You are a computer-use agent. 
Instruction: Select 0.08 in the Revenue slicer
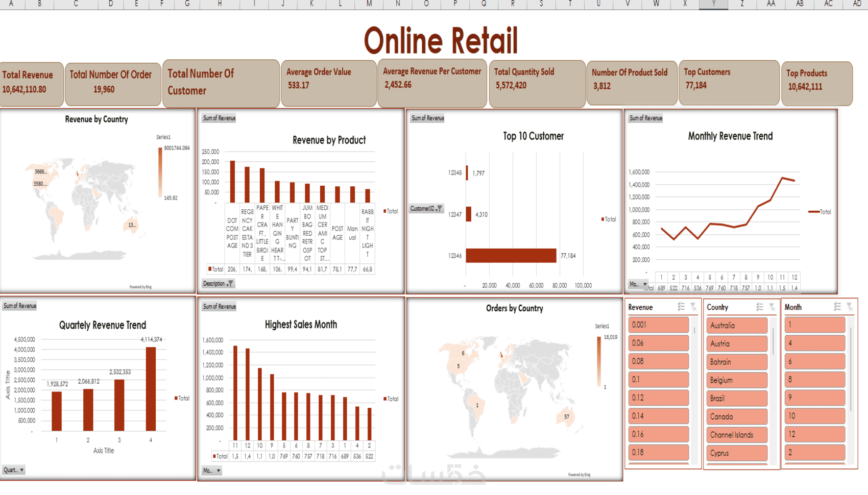659,361
